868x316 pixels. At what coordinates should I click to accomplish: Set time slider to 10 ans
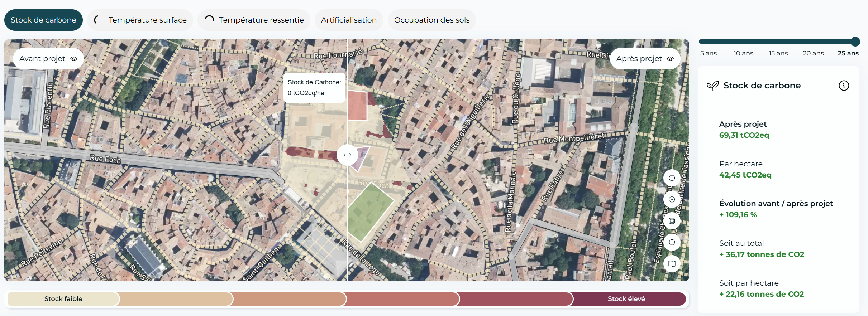[743, 53]
